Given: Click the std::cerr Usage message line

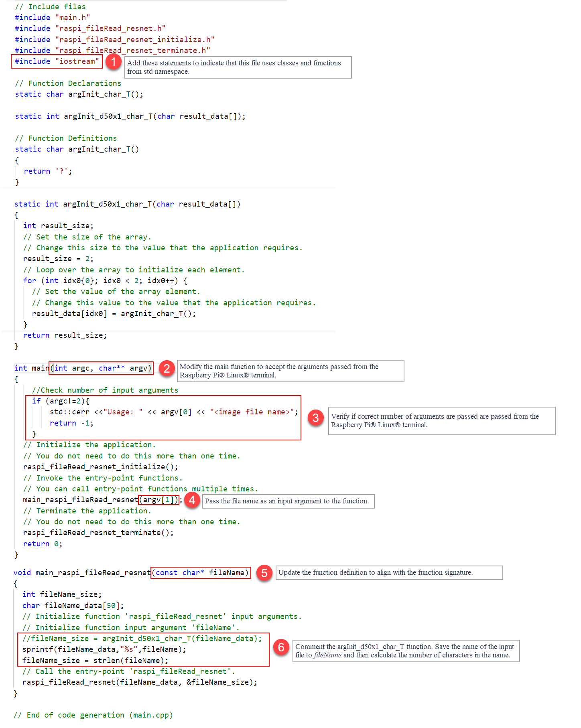Looking at the screenshot, I should [173, 412].
